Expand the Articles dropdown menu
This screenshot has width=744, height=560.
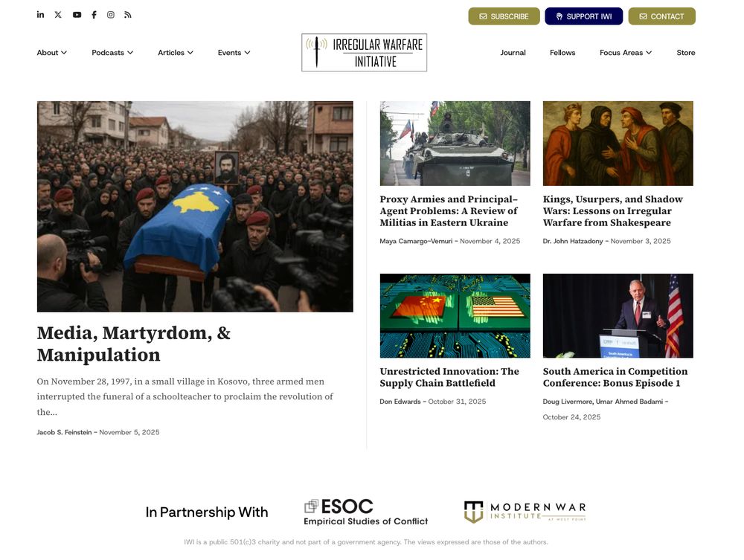point(176,53)
